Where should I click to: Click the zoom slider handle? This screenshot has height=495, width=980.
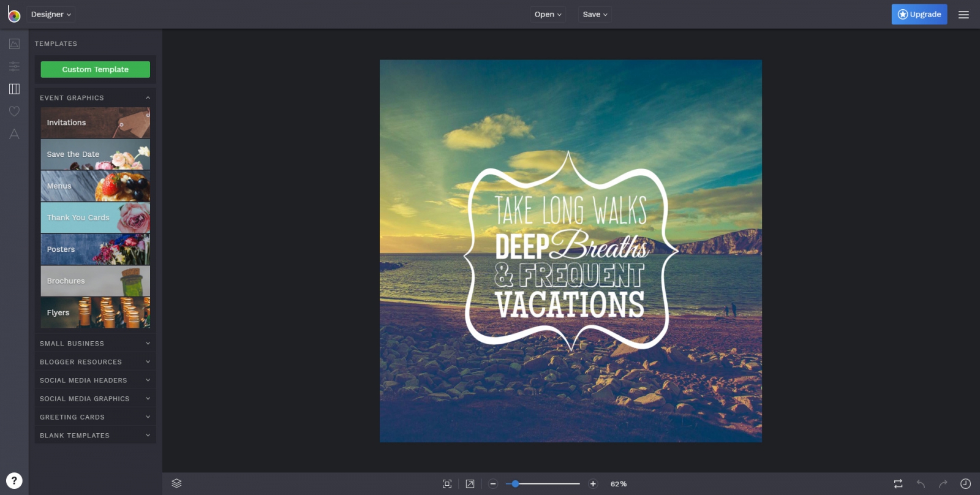tap(516, 484)
